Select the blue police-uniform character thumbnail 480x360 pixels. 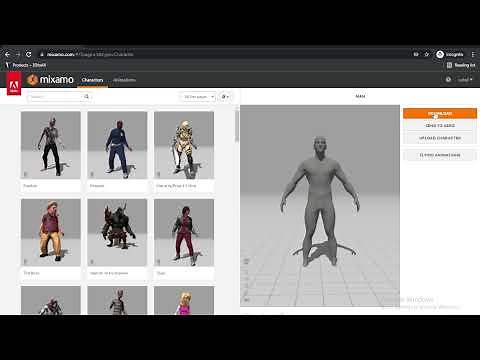117,145
